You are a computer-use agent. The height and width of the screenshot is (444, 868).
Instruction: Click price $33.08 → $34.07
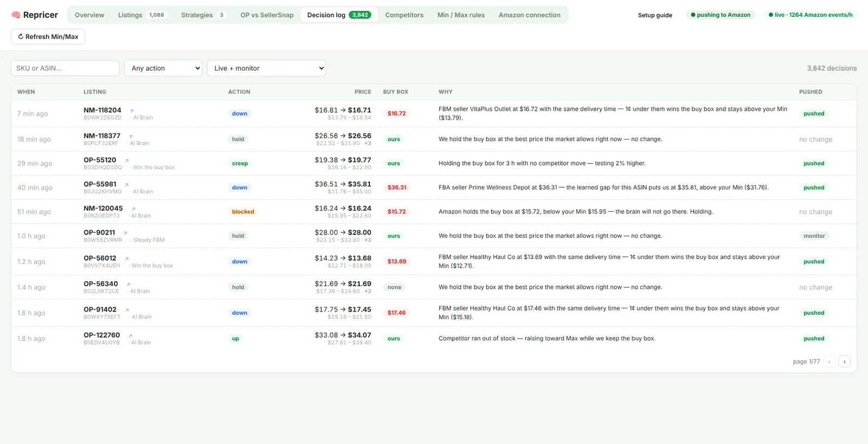point(343,335)
